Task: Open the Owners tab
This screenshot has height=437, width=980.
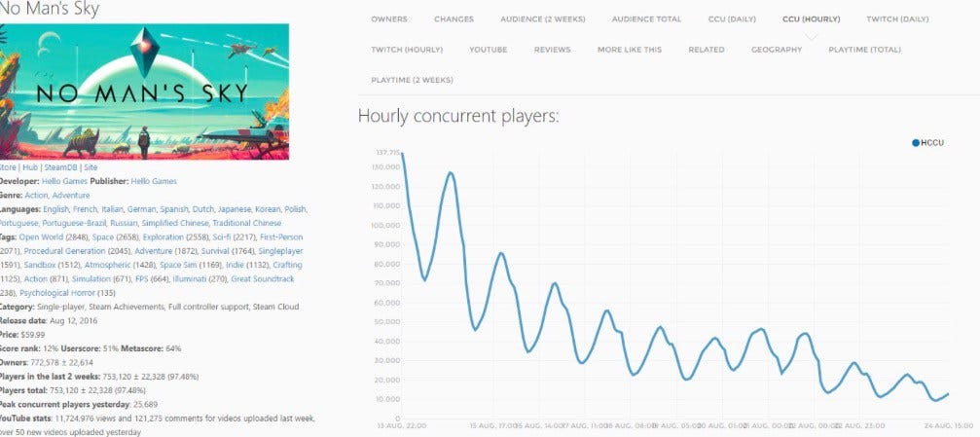Action: point(388,19)
